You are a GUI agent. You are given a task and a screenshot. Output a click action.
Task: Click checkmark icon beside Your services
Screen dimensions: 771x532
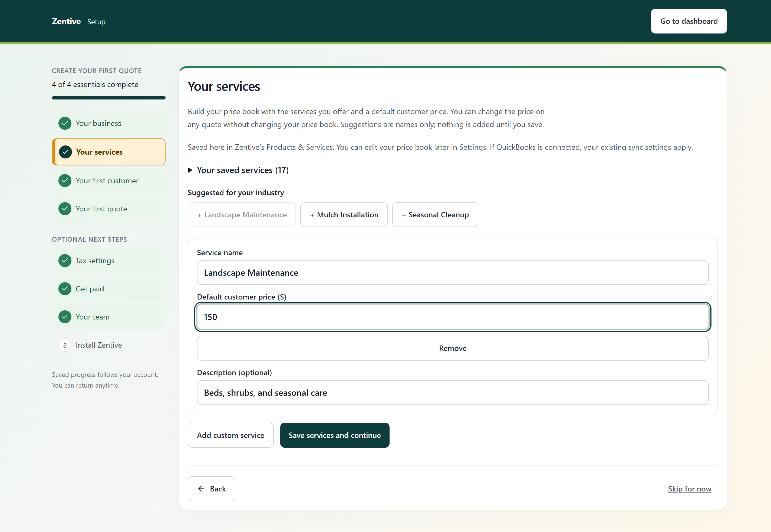[65, 152]
